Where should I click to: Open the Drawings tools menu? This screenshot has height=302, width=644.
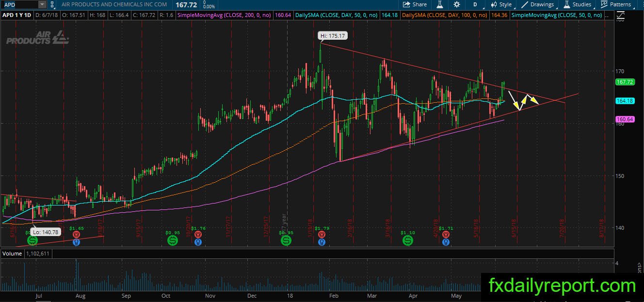(537, 4)
